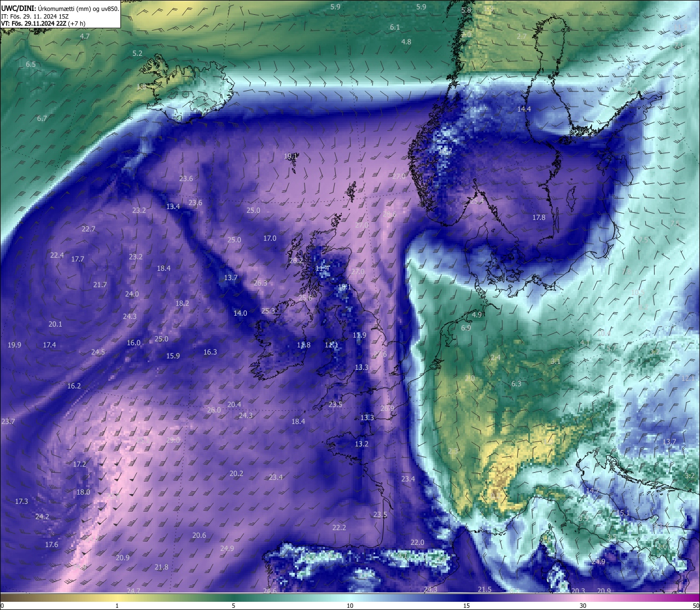Click the 17.8 value on the map
The height and width of the screenshot is (610, 700).
539,218
